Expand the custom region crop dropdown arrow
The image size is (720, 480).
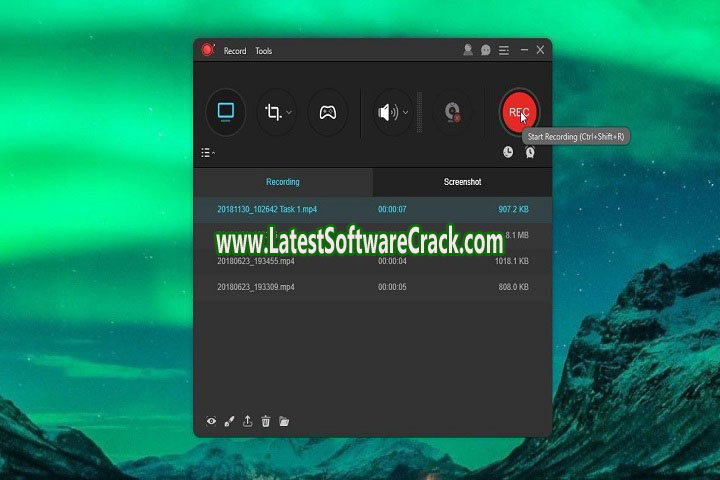click(x=290, y=112)
